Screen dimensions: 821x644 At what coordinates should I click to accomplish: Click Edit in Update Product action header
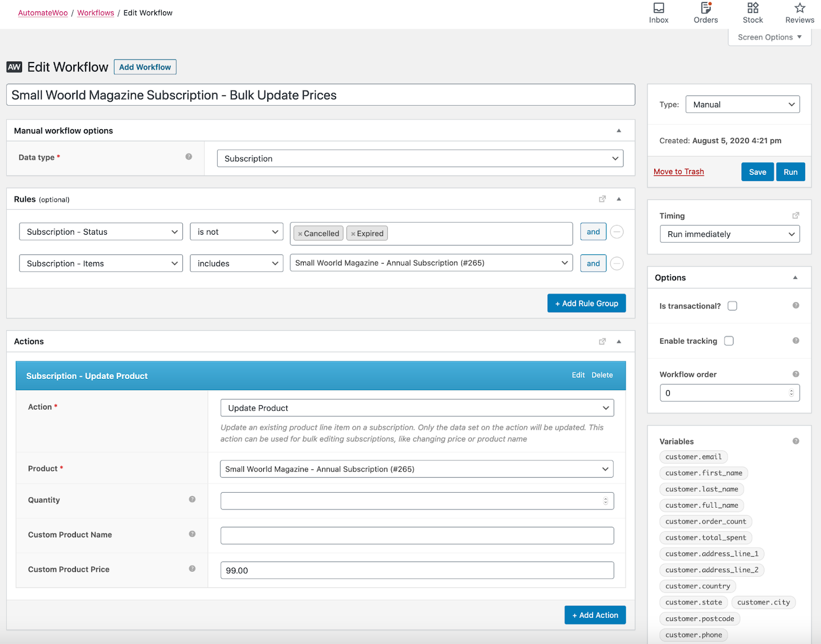click(578, 375)
